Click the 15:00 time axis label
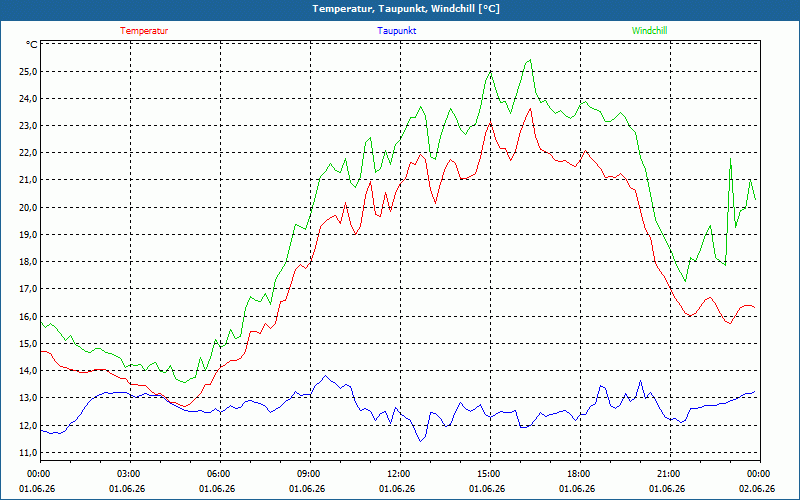The image size is (800, 500). pos(490,473)
